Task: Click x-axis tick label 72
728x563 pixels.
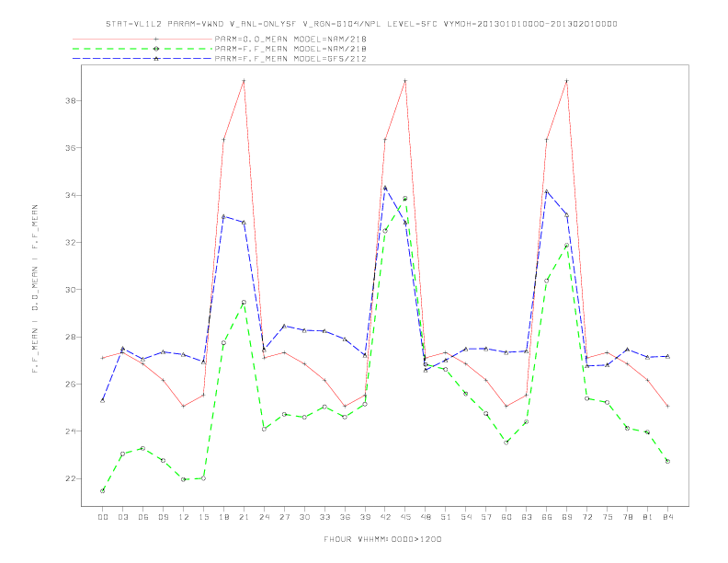Action: pos(586,517)
